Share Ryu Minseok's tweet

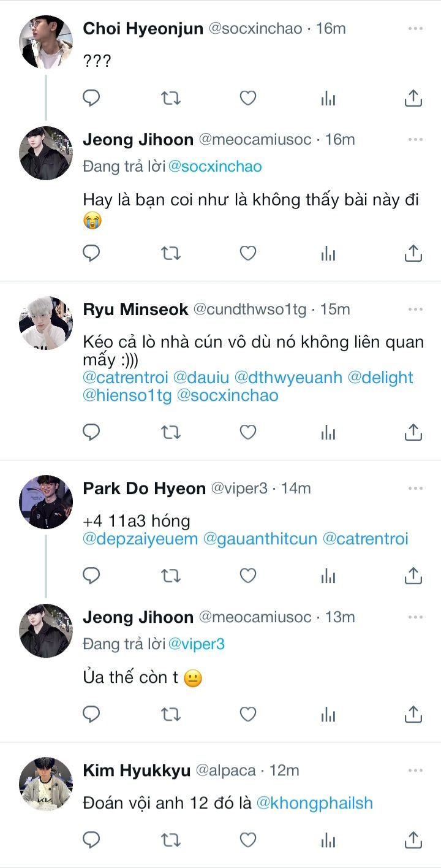(413, 432)
